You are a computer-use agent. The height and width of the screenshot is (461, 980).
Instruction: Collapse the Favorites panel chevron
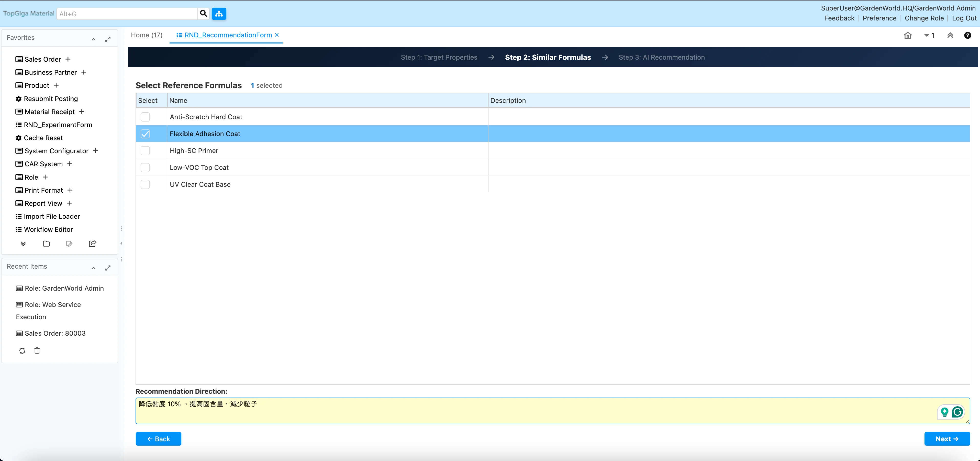94,39
